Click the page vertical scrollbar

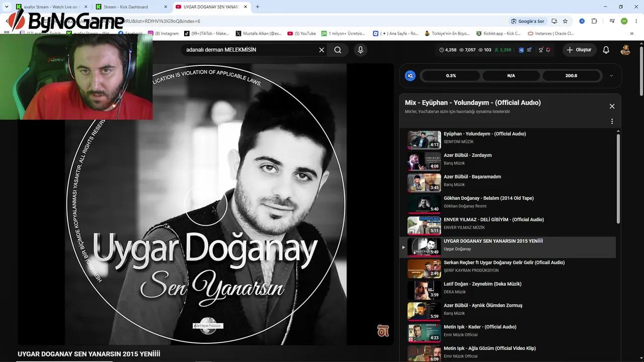641,70
